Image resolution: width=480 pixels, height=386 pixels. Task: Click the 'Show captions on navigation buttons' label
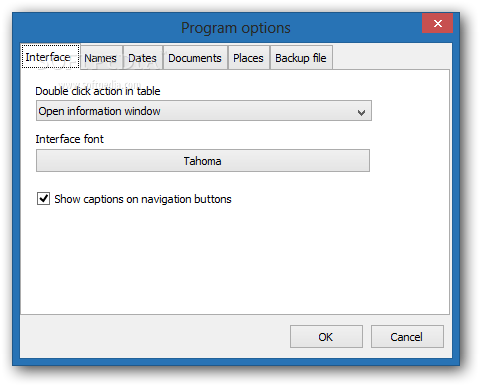[143, 199]
